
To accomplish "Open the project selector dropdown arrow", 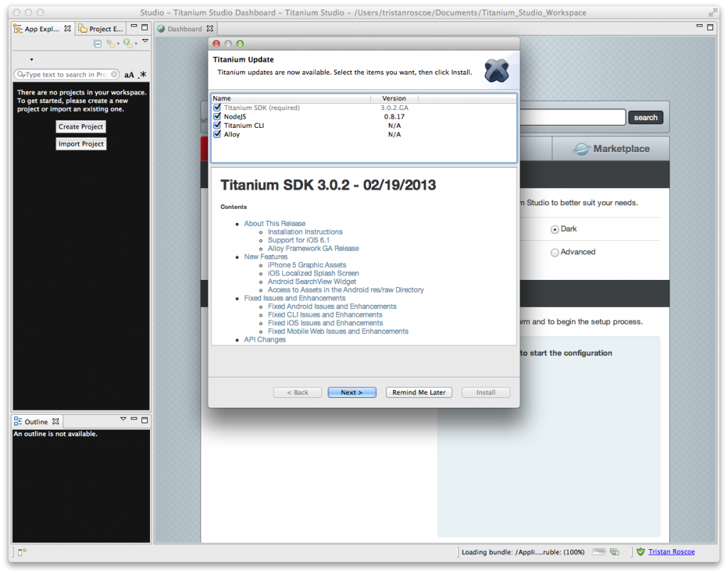I will (31, 60).
